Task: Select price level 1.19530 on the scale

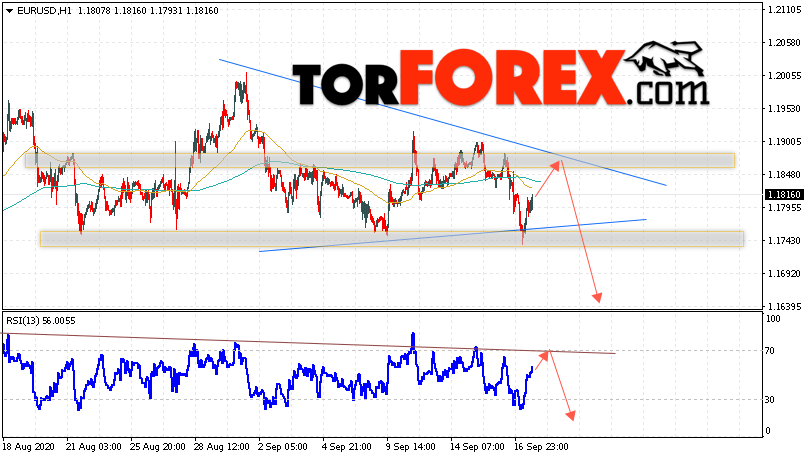Action: click(784, 109)
